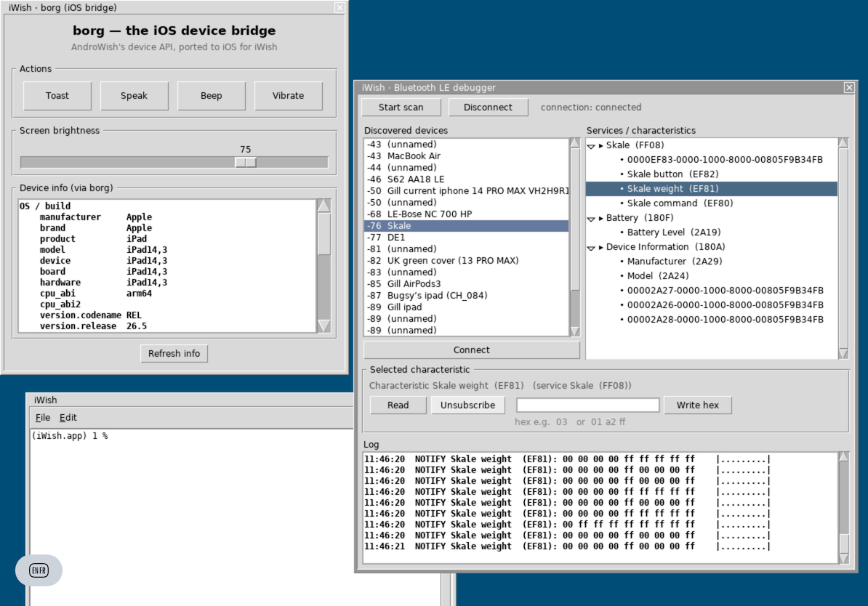Select the 00002A26 characteristic row
This screenshot has width=868, height=606.
coord(712,305)
